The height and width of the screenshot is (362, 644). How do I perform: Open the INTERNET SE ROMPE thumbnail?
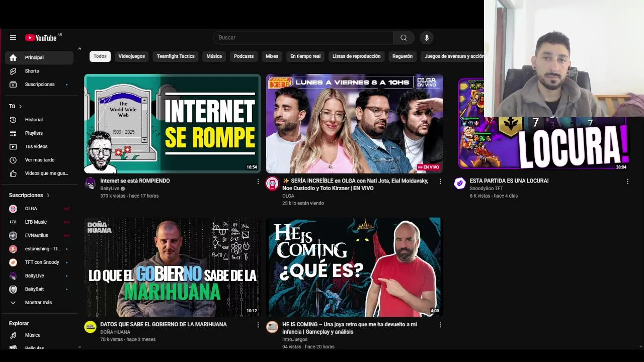pos(173,124)
